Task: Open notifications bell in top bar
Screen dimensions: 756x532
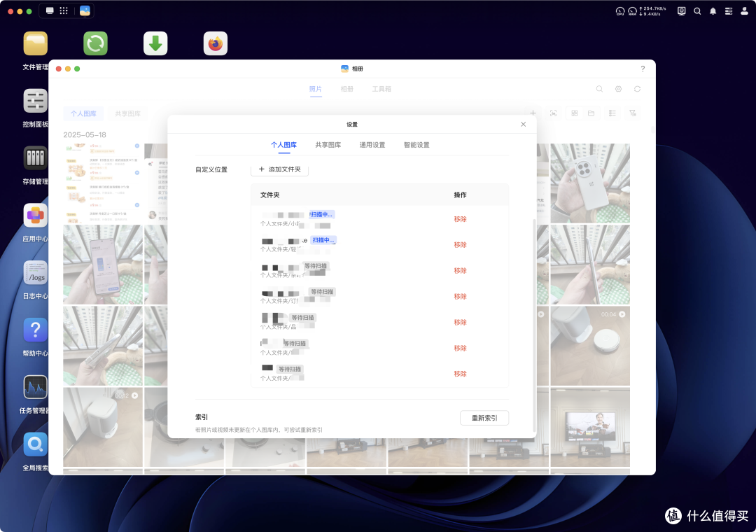Action: click(x=713, y=11)
